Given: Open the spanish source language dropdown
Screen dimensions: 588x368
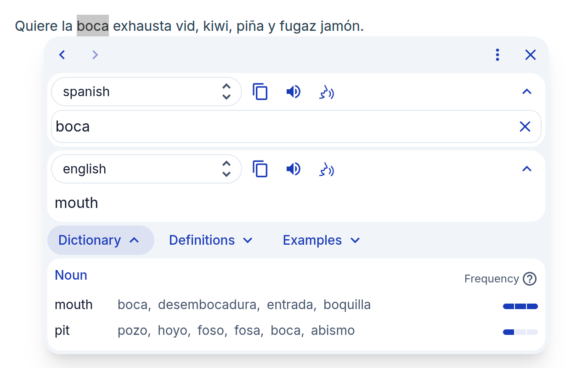Looking at the screenshot, I should tap(146, 92).
